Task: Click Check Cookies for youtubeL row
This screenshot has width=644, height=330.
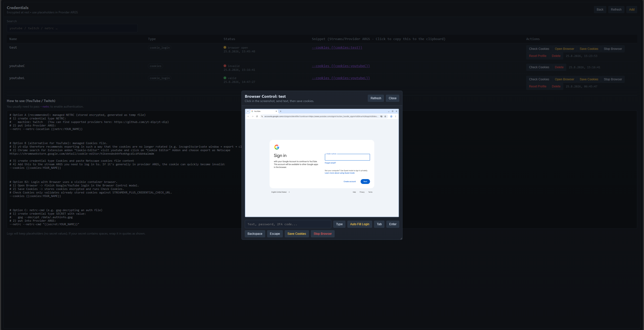Action: [539, 79]
